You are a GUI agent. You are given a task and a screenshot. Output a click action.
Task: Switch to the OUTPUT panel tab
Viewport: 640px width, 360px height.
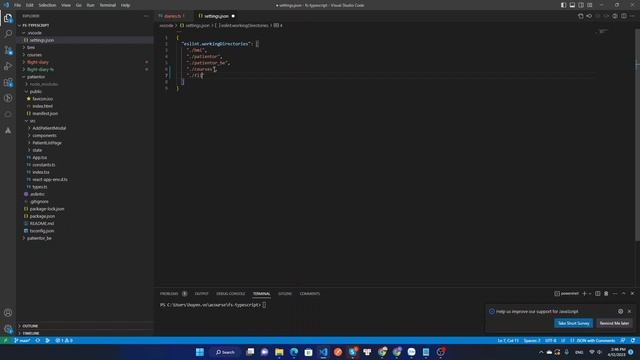pos(201,293)
